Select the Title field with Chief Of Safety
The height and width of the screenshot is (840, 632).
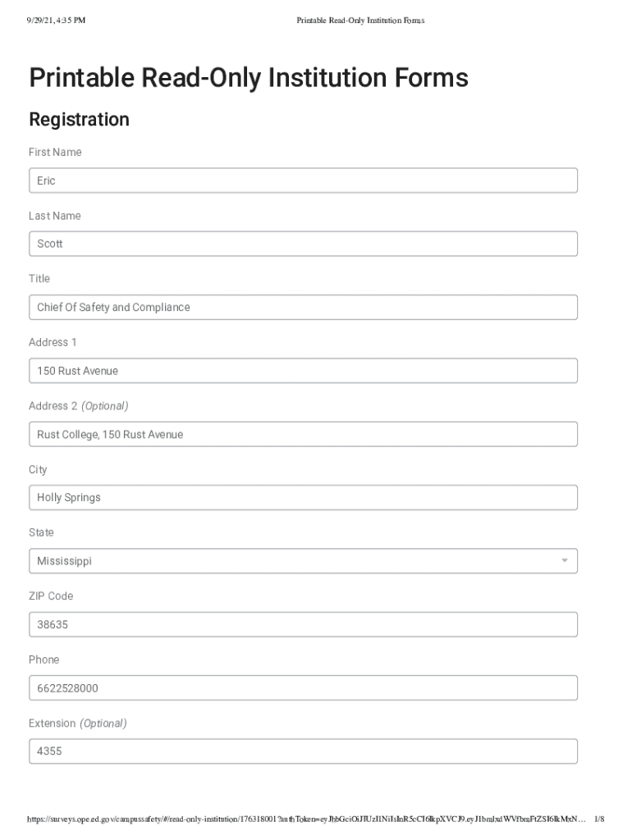(303, 308)
